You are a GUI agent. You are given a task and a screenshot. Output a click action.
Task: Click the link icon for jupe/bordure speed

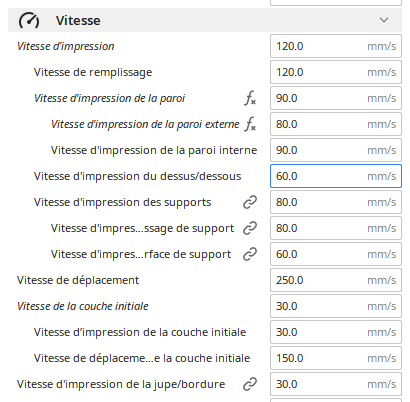point(250,384)
